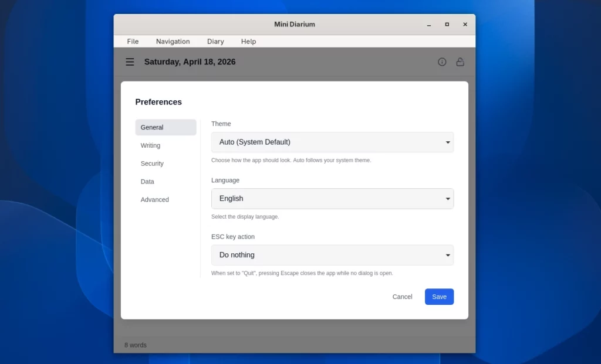The height and width of the screenshot is (364, 601).
Task: Open the Help menu
Action: pos(248,42)
